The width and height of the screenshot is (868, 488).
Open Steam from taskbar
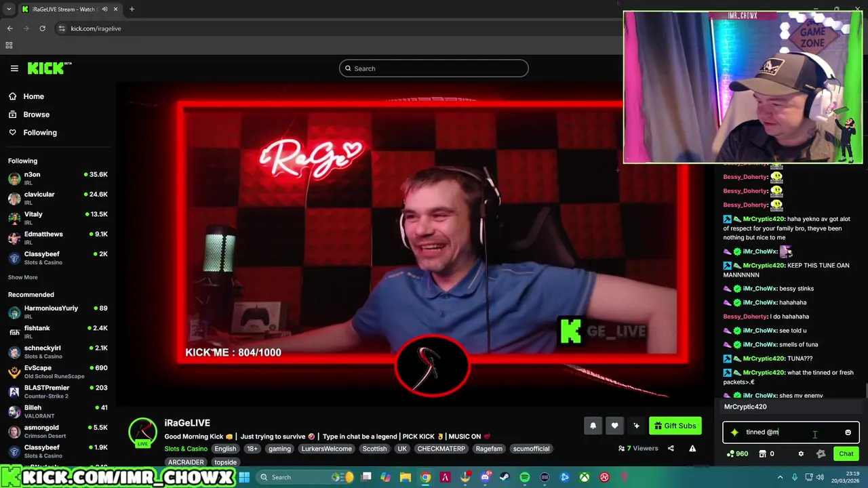click(504, 477)
